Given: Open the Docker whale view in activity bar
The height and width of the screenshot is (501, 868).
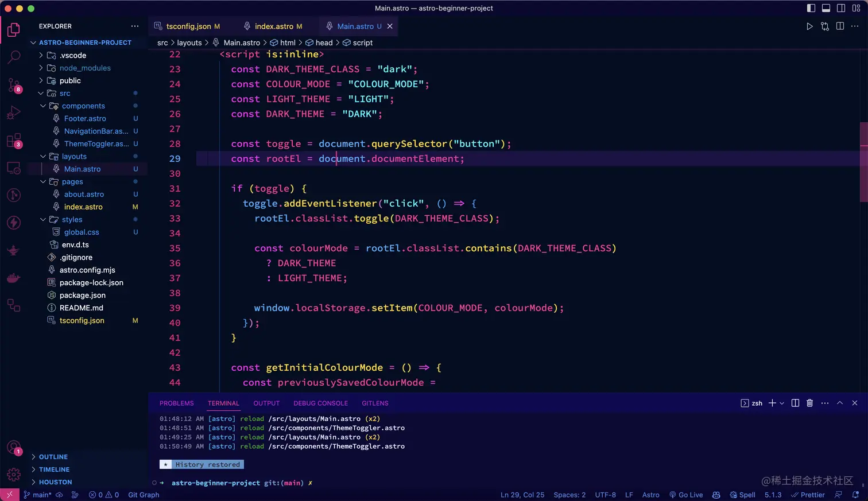Looking at the screenshot, I should pyautogui.click(x=14, y=278).
